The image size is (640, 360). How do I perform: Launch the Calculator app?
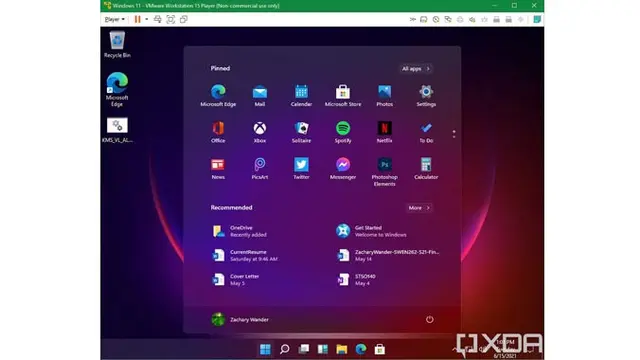coord(426,168)
